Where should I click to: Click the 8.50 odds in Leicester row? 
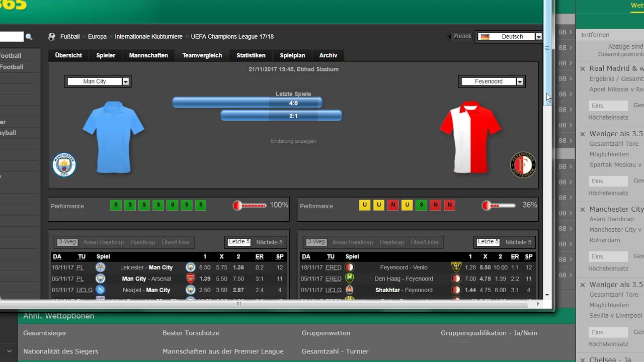(205, 267)
